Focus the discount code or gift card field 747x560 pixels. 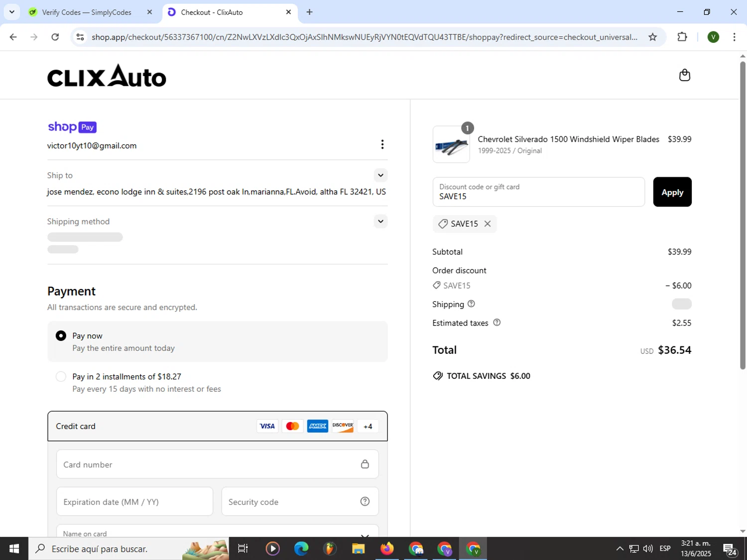click(x=538, y=192)
